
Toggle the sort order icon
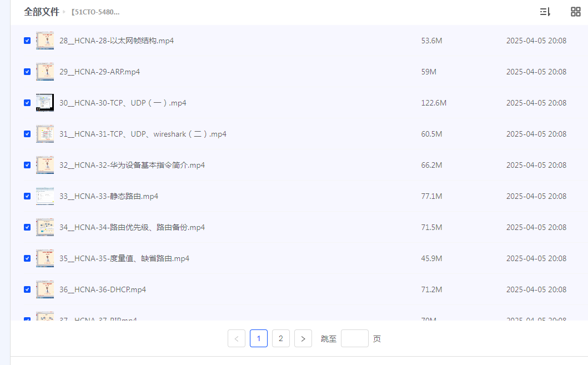[x=545, y=11]
